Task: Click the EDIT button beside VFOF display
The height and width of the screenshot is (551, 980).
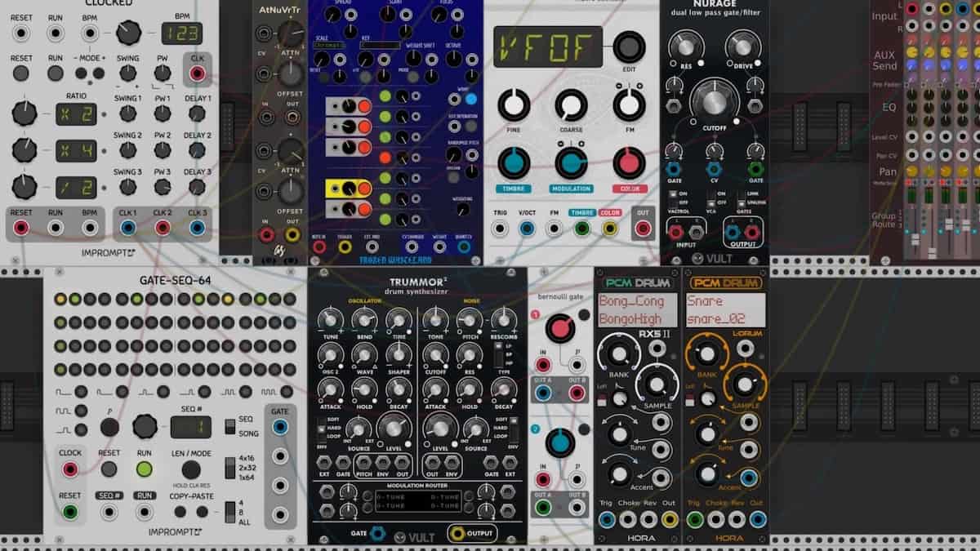Action: pos(628,47)
